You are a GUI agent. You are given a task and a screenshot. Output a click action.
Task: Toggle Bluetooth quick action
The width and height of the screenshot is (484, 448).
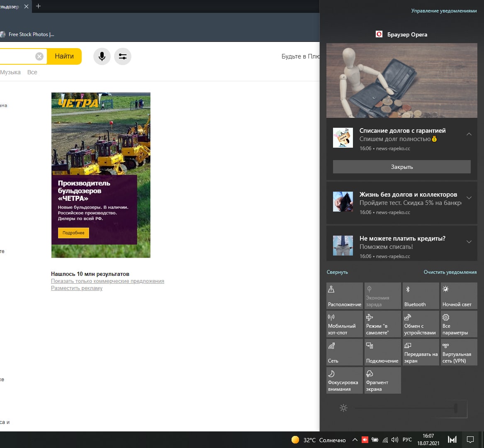pos(421,296)
